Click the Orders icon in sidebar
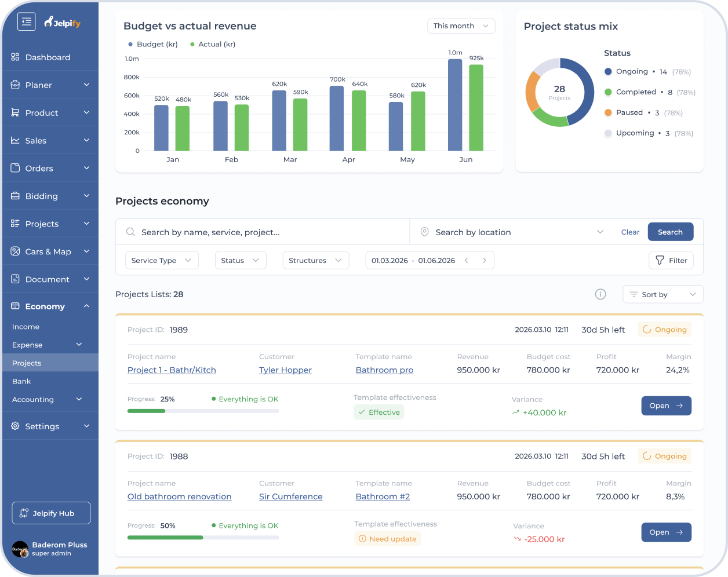 15,168
